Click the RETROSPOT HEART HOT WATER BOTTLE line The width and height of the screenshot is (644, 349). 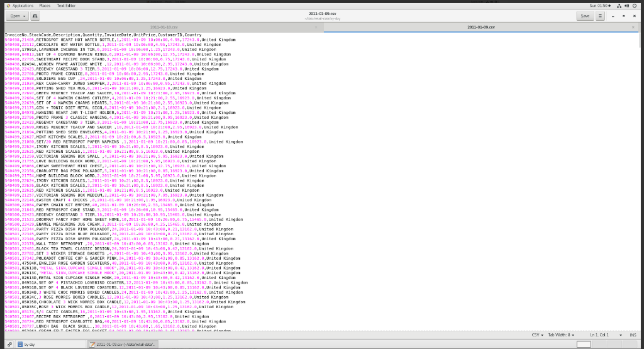(x=120, y=40)
